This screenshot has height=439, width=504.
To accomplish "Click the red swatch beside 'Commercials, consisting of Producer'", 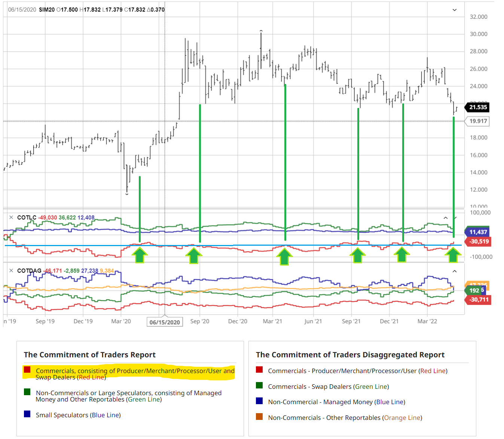I will pyautogui.click(x=27, y=370).
